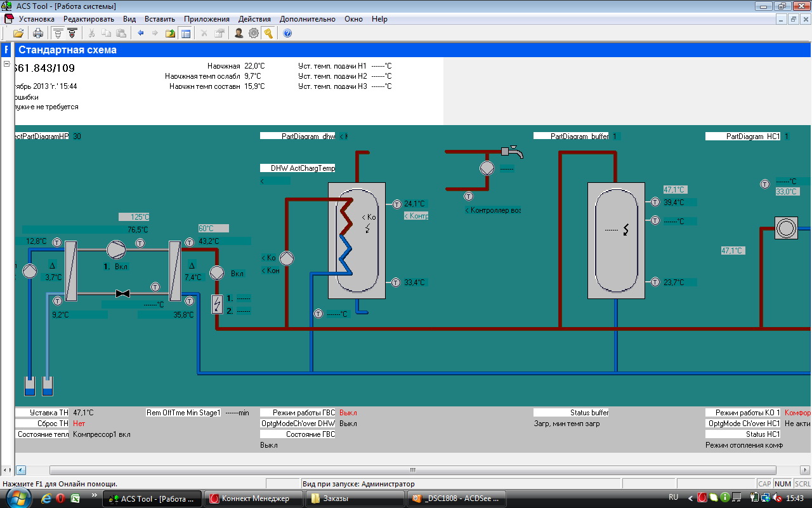The image size is (812, 508).
Task: Open the Дополнительно menu
Action: 308,19
